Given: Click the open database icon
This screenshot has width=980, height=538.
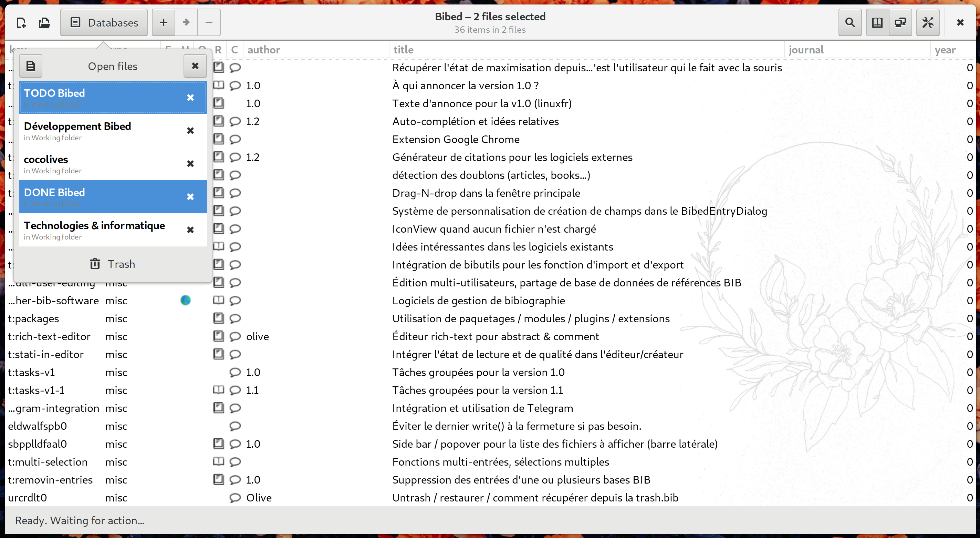Looking at the screenshot, I should pyautogui.click(x=44, y=22).
